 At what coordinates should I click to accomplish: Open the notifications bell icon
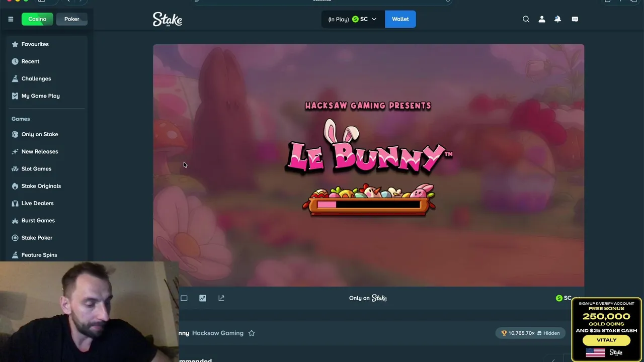[558, 19]
